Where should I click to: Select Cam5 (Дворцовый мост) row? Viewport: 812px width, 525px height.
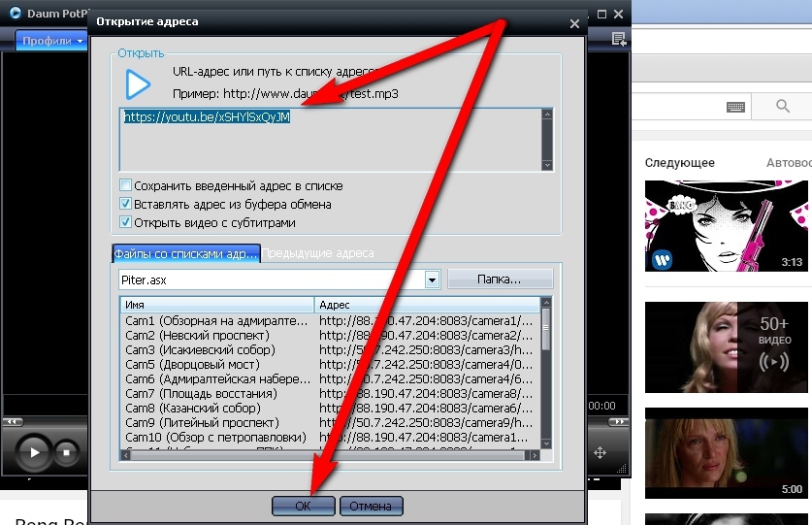tap(330, 364)
